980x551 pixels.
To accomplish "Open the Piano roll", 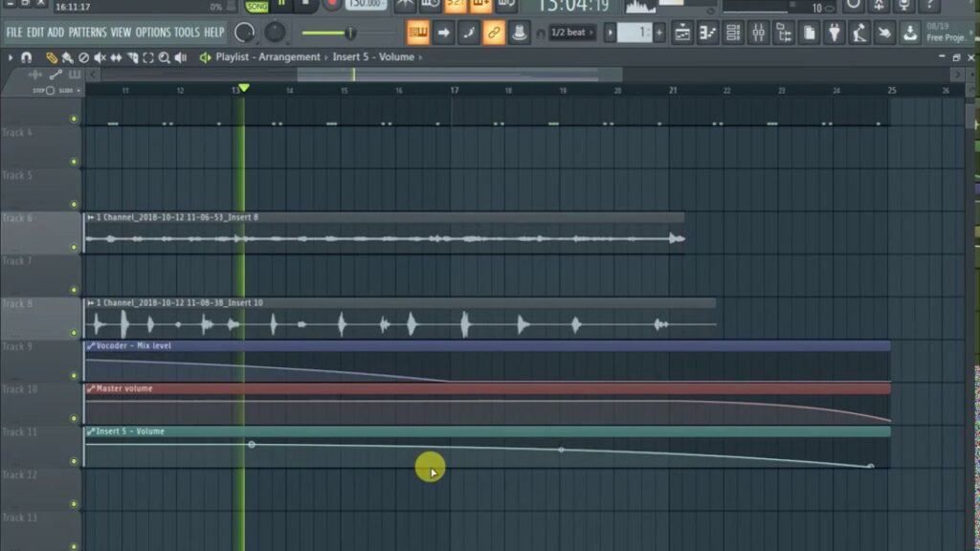I will (706, 32).
